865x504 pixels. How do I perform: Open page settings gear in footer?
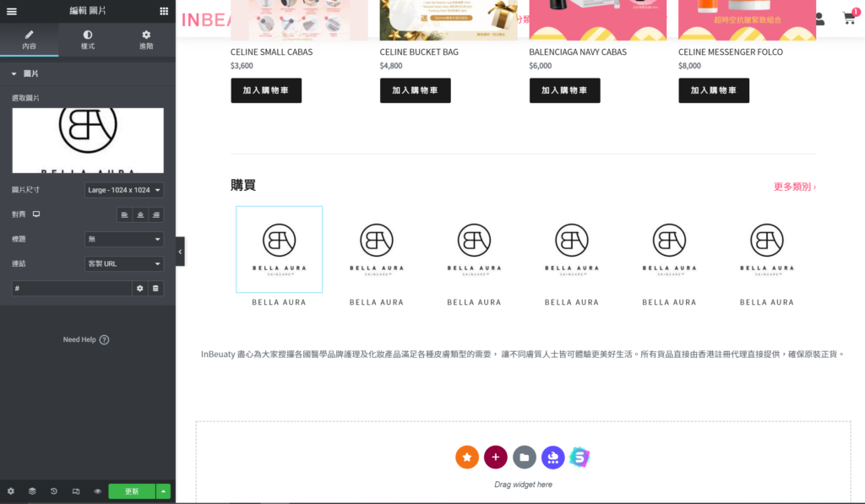[x=10, y=491]
